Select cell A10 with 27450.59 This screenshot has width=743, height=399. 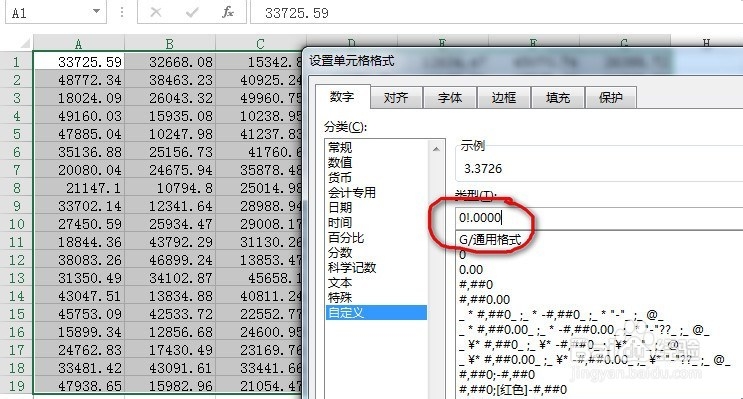[79, 224]
